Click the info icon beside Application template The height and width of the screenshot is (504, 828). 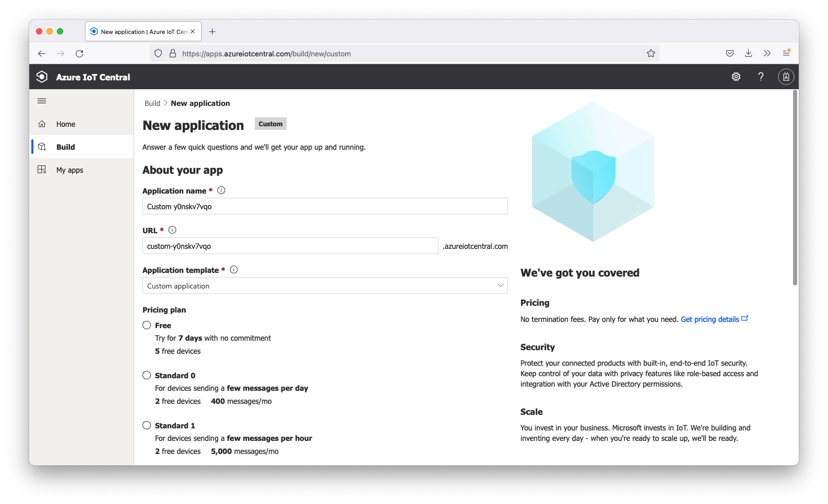tap(234, 270)
